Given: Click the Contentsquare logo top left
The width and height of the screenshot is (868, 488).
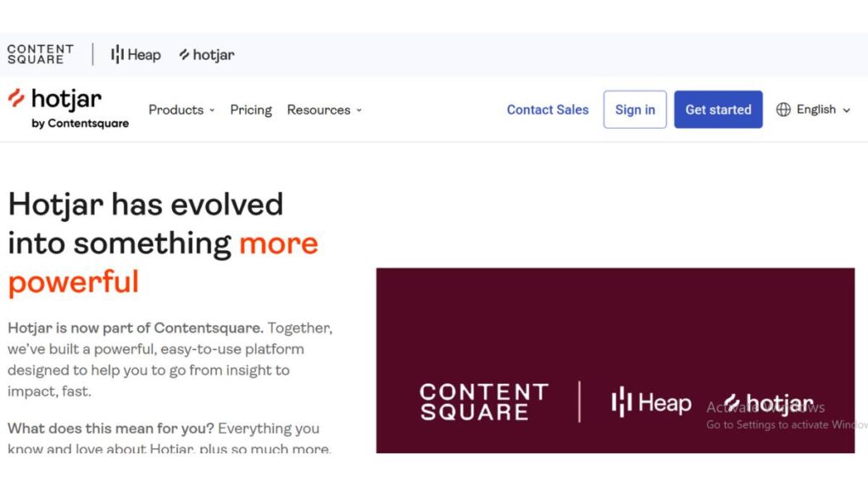Looking at the screenshot, I should coord(40,53).
